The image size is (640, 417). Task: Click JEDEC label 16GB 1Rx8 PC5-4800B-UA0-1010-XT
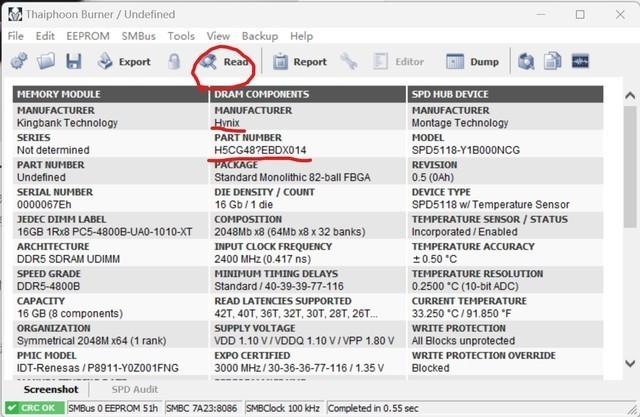104,232
